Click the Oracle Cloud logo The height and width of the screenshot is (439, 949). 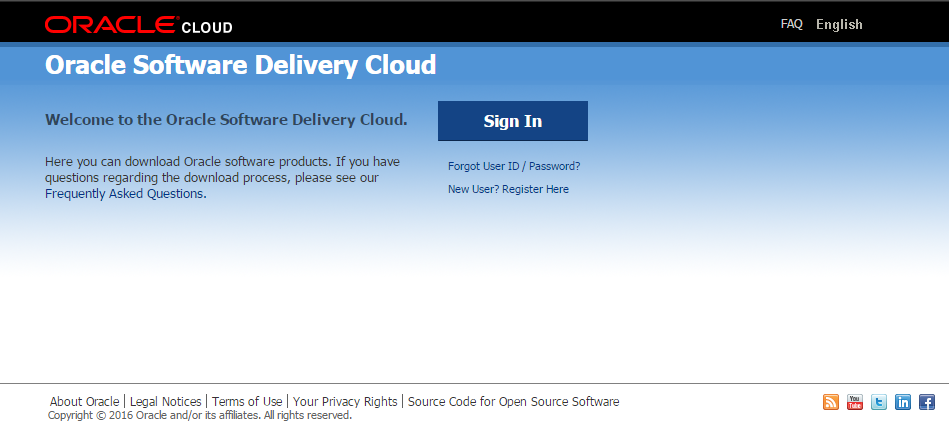pyautogui.click(x=138, y=24)
